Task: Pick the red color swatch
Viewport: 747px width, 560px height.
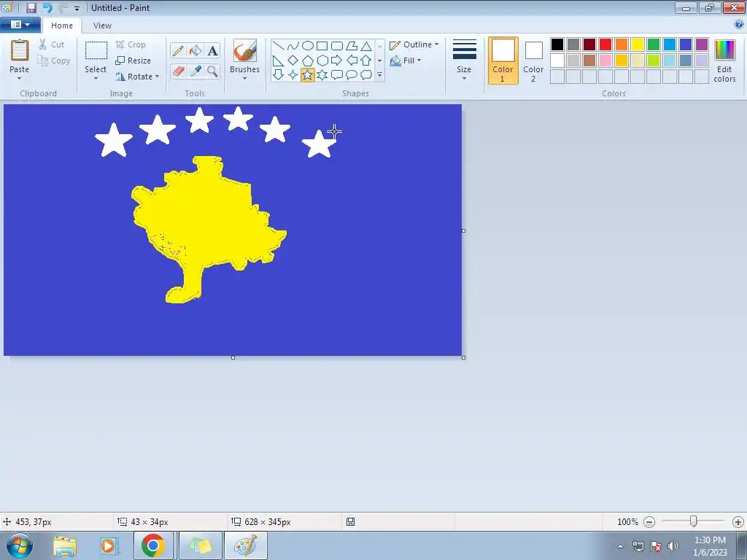Action: coord(605,44)
